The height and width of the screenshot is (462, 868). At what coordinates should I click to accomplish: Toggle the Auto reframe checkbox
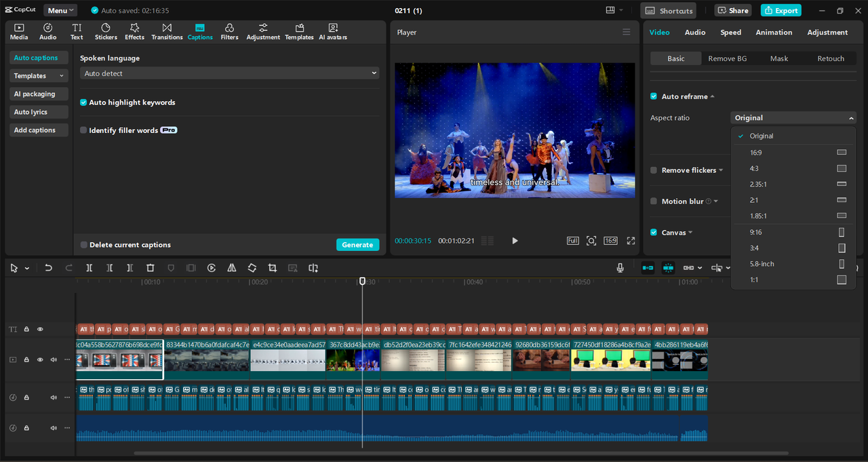click(654, 96)
